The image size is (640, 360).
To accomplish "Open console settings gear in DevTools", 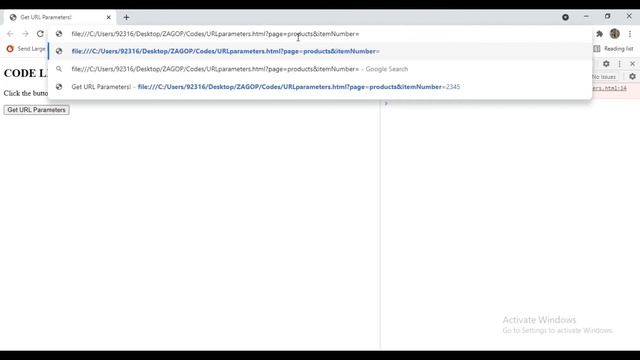I will (632, 76).
